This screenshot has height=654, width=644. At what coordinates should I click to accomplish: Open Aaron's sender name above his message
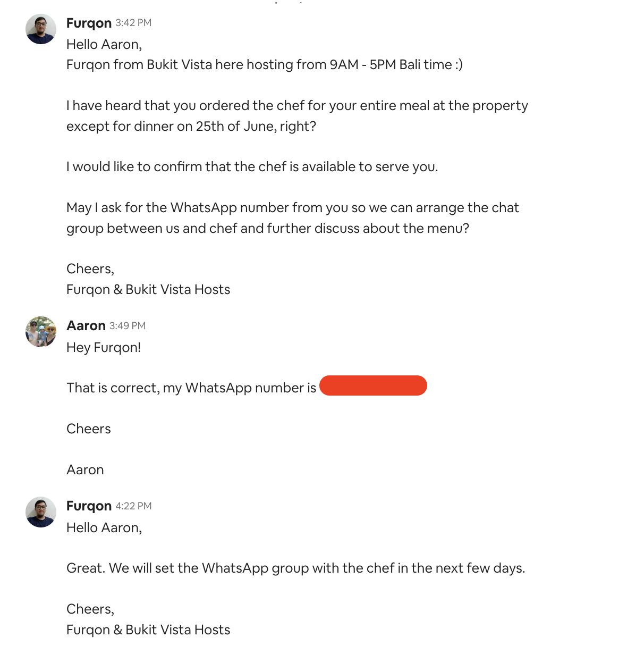pyautogui.click(x=86, y=325)
